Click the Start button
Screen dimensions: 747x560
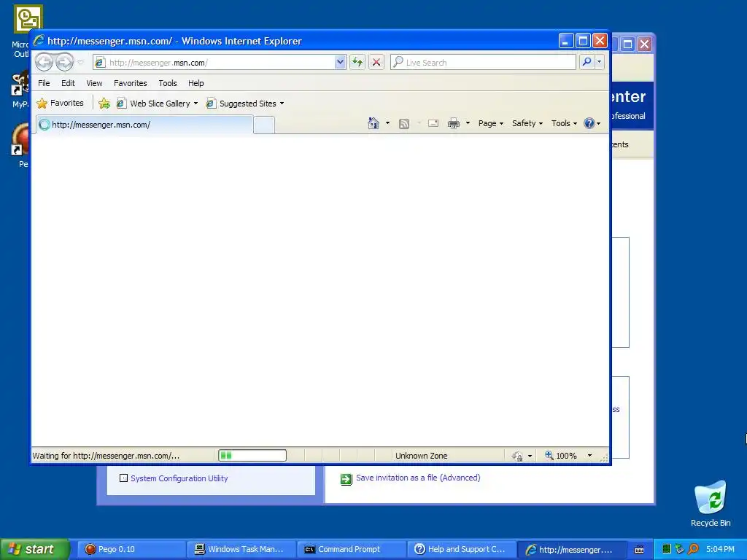(x=34, y=549)
